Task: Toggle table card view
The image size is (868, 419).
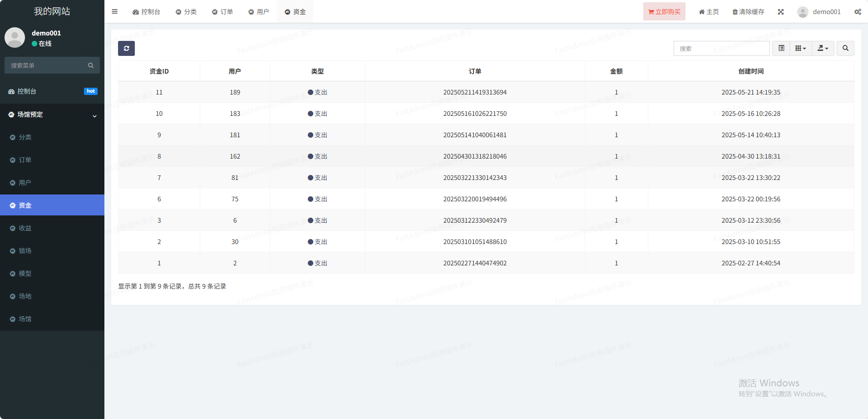Action: pyautogui.click(x=781, y=49)
